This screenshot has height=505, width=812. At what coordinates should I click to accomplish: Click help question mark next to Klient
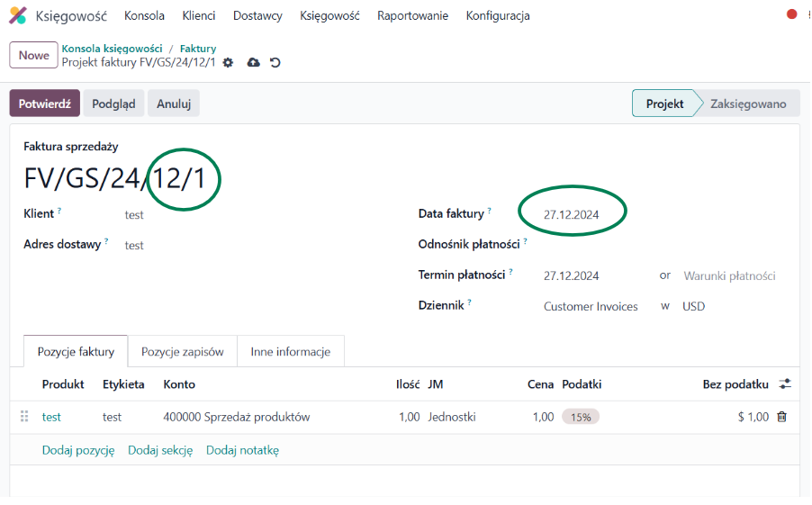click(59, 211)
